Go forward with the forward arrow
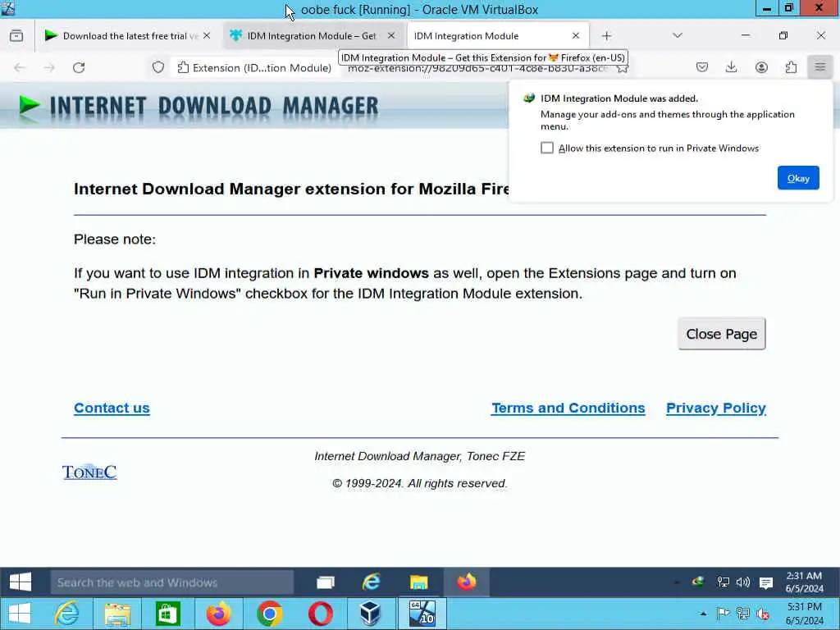This screenshot has height=630, width=840. 49,67
